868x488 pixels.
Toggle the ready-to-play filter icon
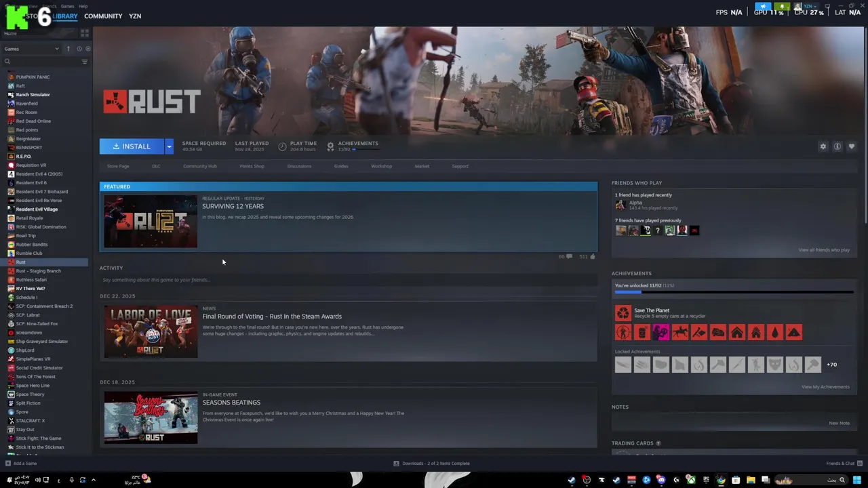pyautogui.click(x=87, y=49)
